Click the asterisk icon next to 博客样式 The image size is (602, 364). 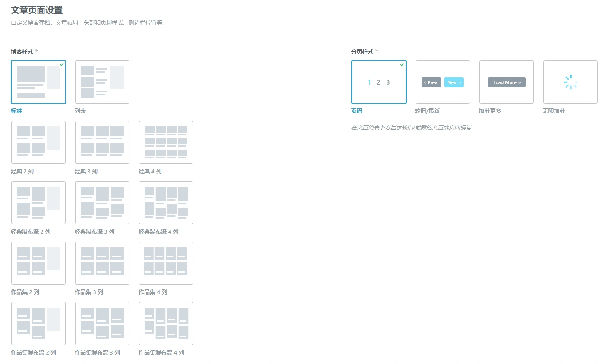point(37,50)
